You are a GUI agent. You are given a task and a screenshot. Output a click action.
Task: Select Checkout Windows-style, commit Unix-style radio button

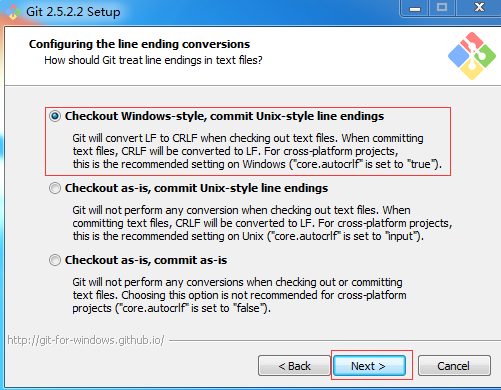click(55, 116)
